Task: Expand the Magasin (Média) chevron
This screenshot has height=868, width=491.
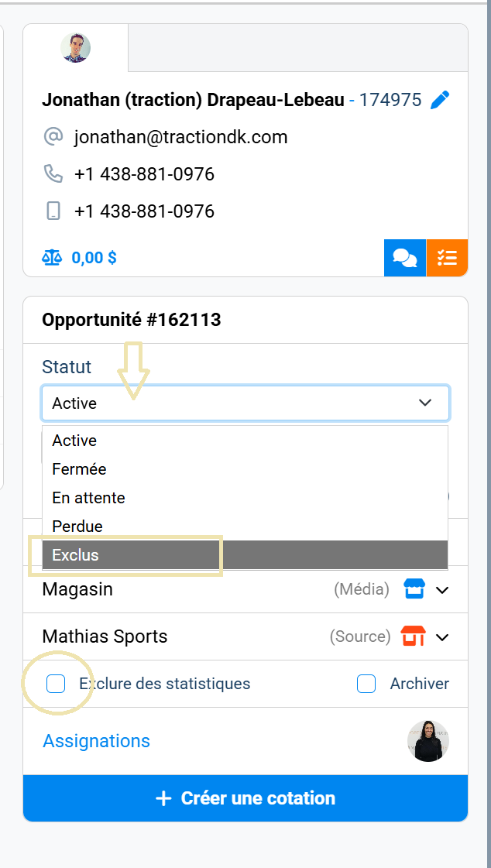Action: click(441, 588)
